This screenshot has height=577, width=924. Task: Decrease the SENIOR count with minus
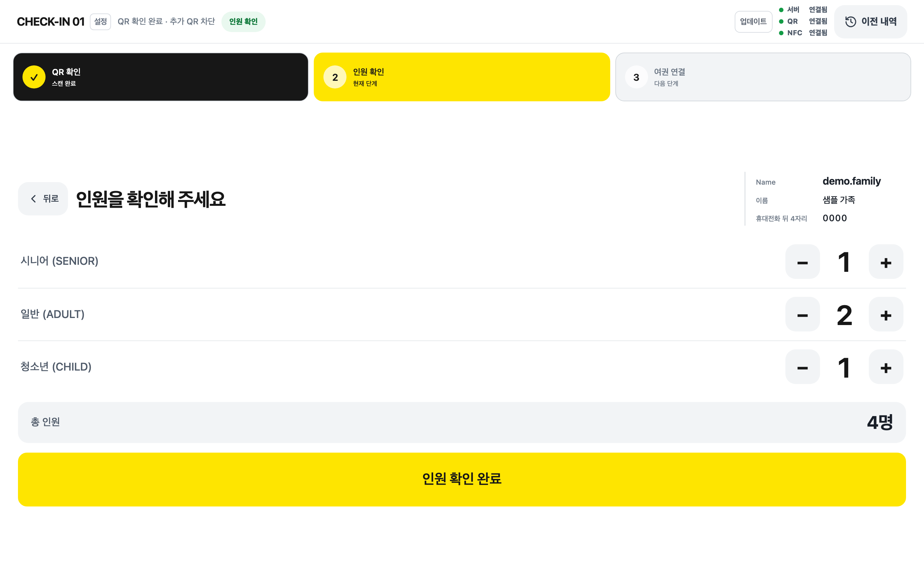pyautogui.click(x=803, y=262)
